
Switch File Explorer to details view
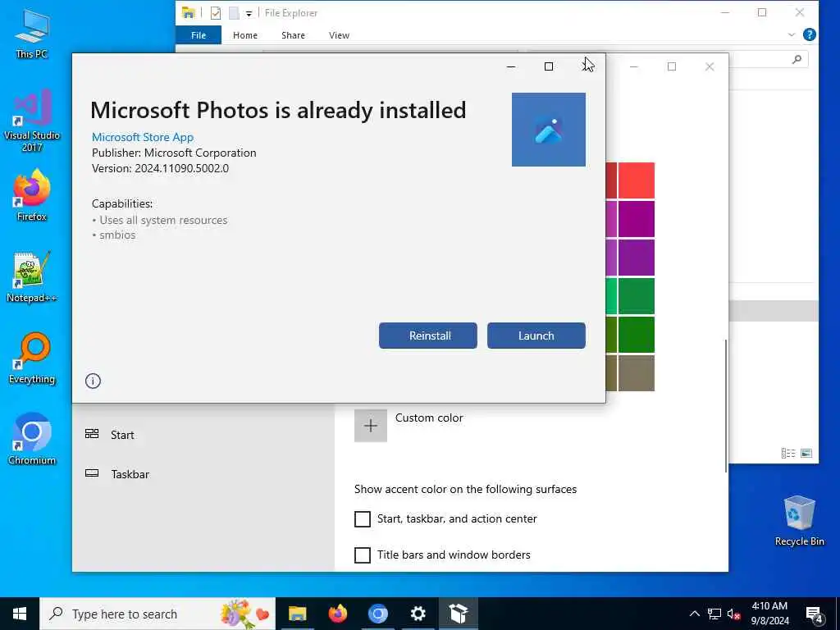788,453
